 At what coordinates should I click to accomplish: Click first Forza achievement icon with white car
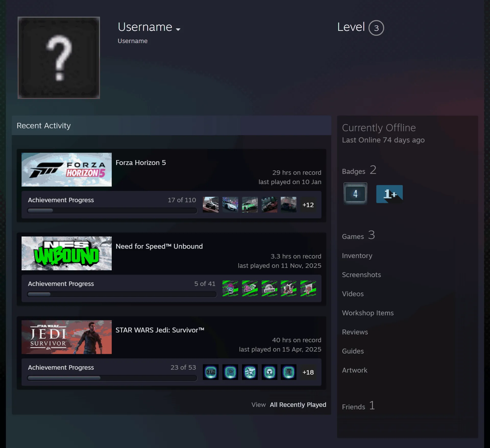211,204
